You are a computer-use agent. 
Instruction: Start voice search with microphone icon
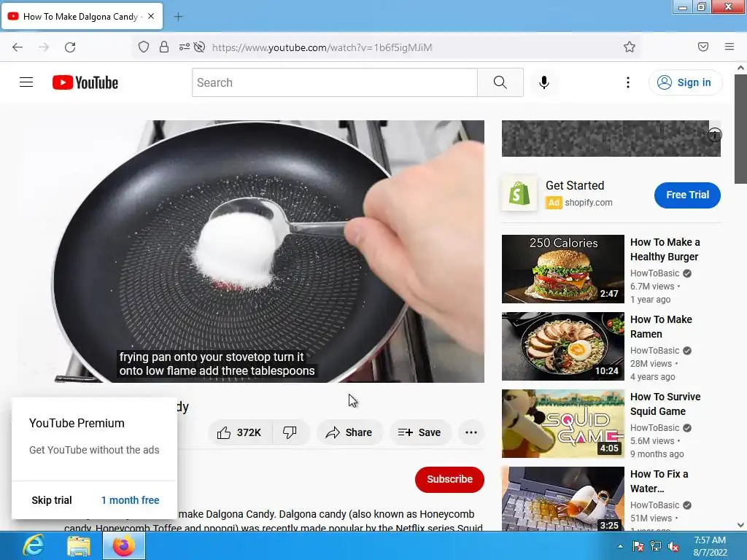click(543, 82)
